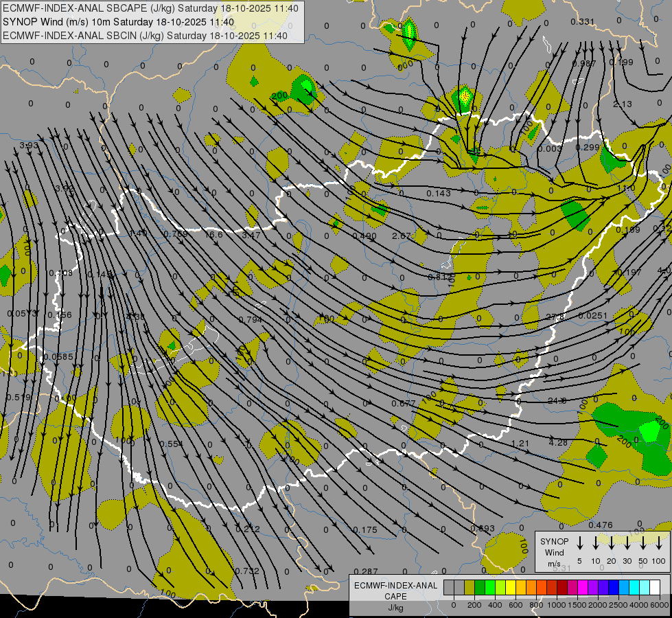Click the 2000 tick on the CAPE scale

coord(598,605)
